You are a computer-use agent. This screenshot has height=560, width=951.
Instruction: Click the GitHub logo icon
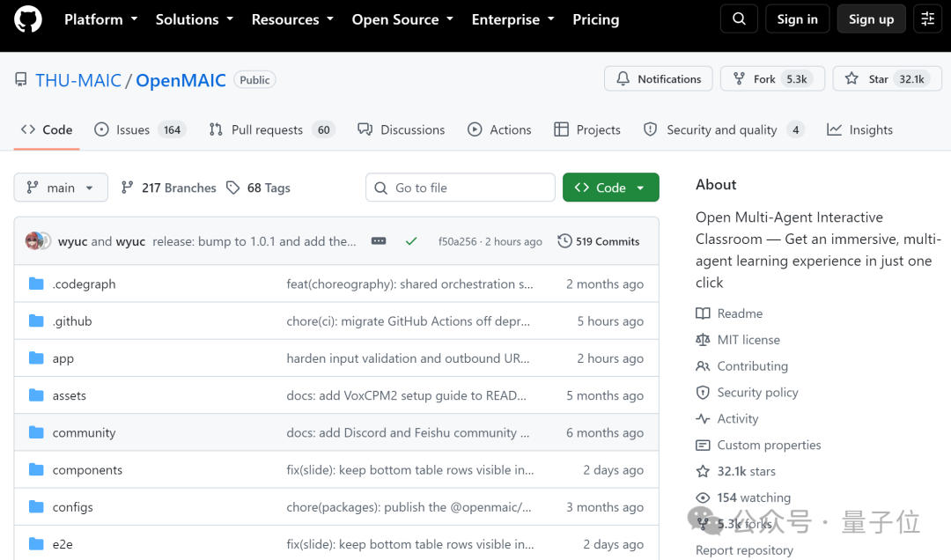(28, 18)
